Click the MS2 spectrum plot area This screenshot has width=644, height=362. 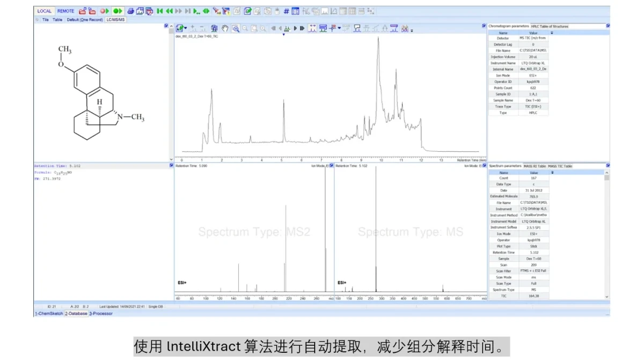point(253,232)
